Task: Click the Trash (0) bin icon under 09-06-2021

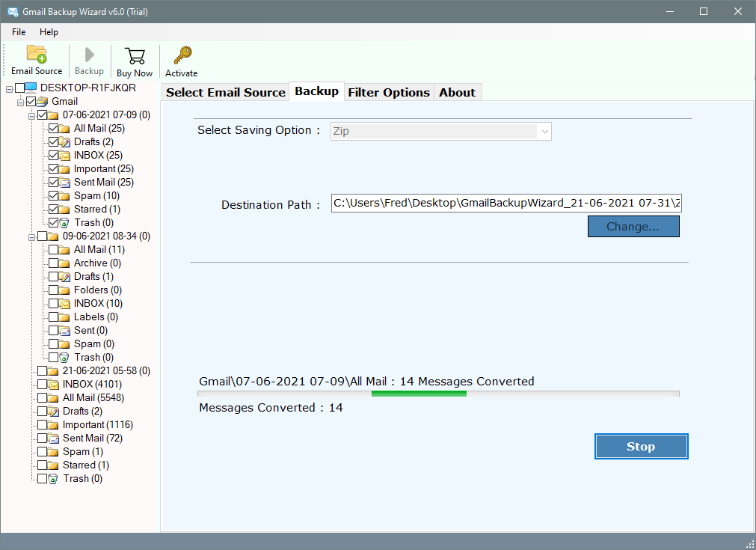Action: click(x=64, y=358)
